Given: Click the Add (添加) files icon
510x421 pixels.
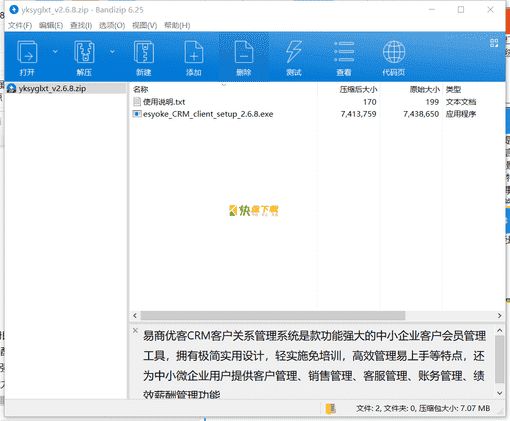Looking at the screenshot, I should click(x=194, y=52).
